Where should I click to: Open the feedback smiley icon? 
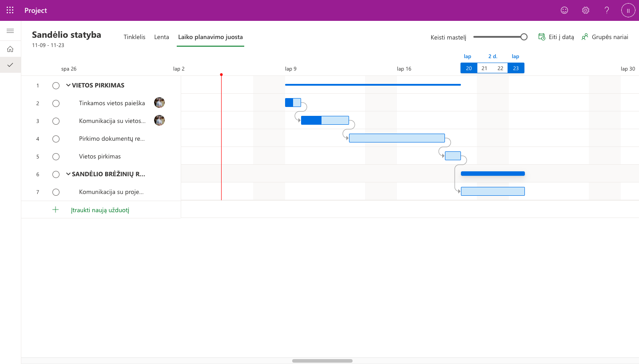pyautogui.click(x=564, y=10)
